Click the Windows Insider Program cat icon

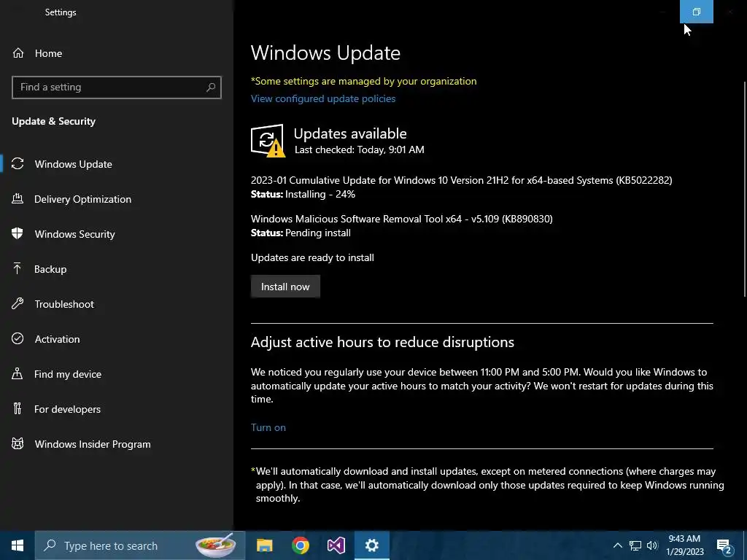click(18, 444)
